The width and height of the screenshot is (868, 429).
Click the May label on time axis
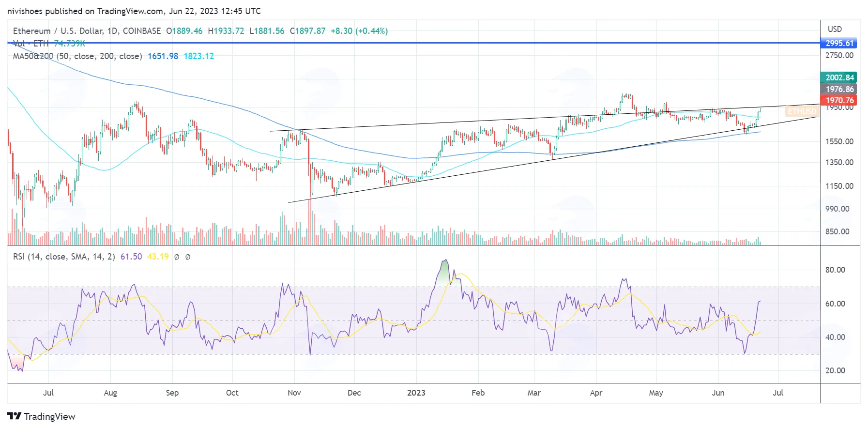click(x=656, y=393)
